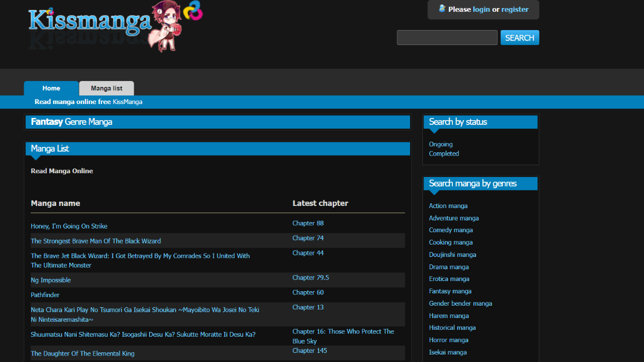The image size is (644, 362).
Task: Browse the Isekai manga genre
Action: 448,352
